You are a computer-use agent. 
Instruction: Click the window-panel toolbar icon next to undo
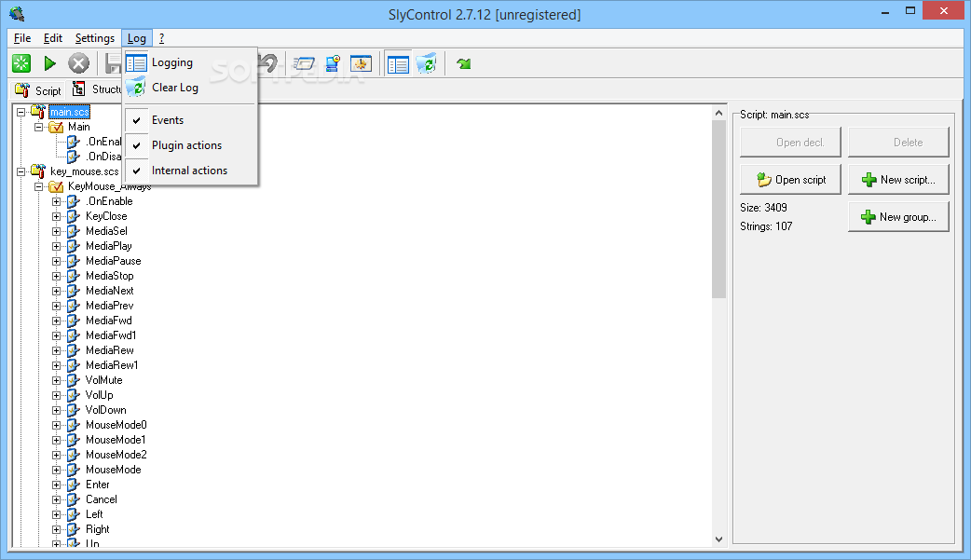pyautogui.click(x=304, y=63)
